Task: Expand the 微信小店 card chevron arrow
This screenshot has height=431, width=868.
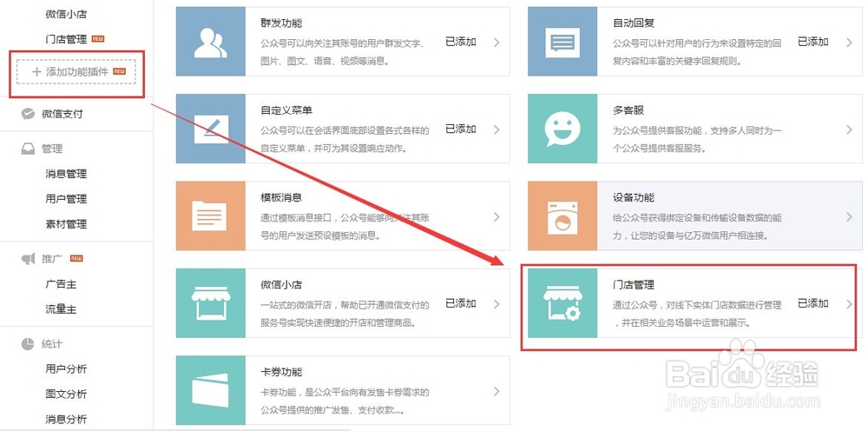Action: 496,303
